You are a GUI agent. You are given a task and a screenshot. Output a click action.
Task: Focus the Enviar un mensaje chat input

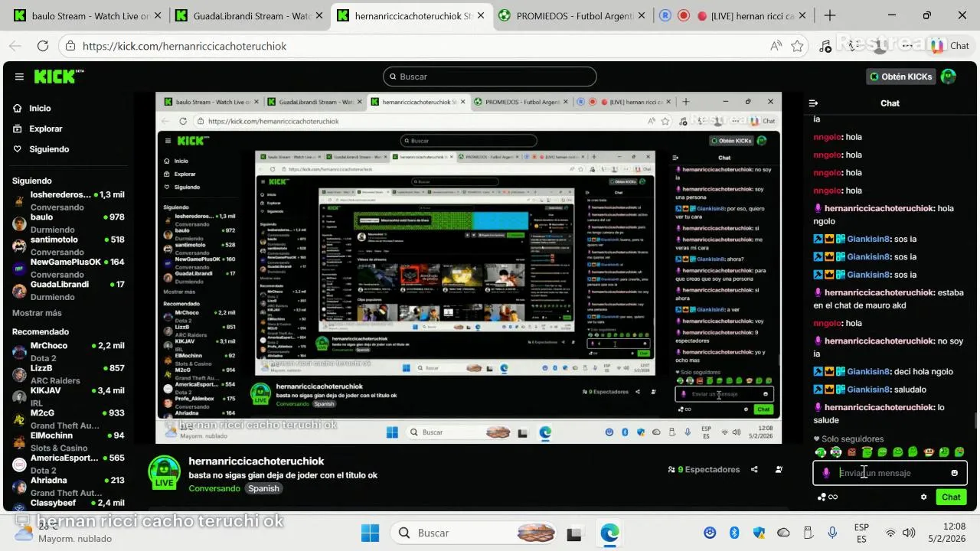[x=890, y=473]
